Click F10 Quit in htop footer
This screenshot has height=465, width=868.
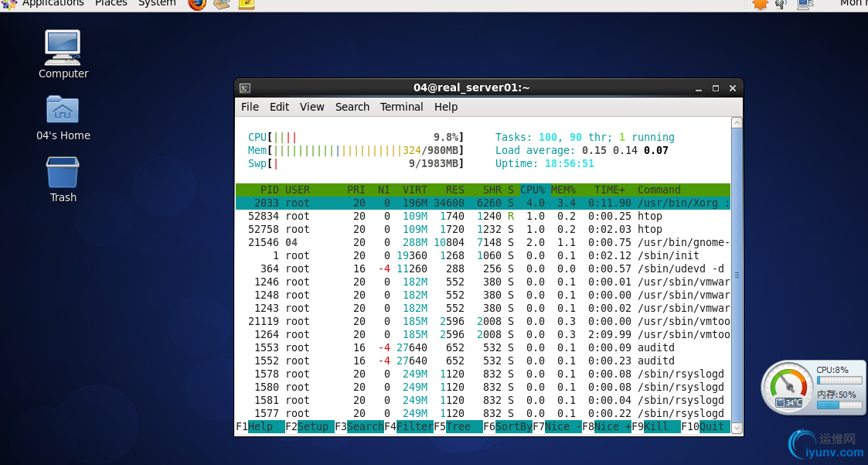[x=706, y=427]
